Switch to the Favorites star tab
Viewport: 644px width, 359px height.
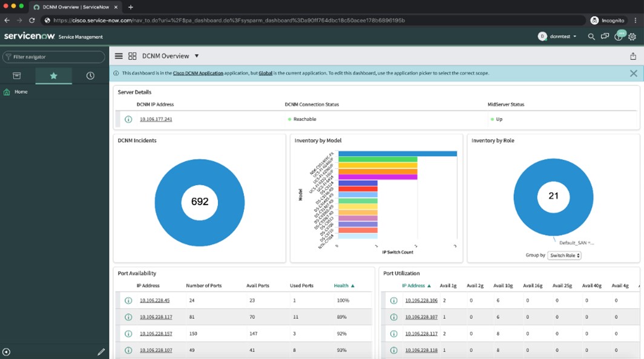click(53, 76)
